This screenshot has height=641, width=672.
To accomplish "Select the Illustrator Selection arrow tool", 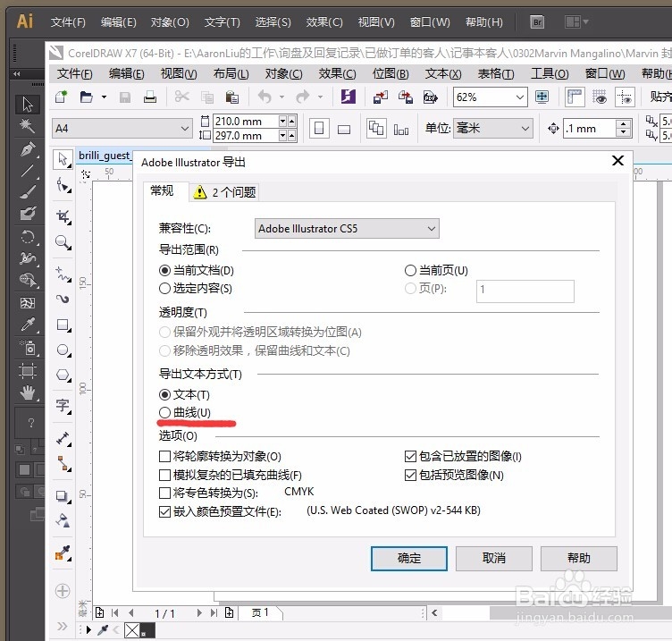I will pos(28,105).
